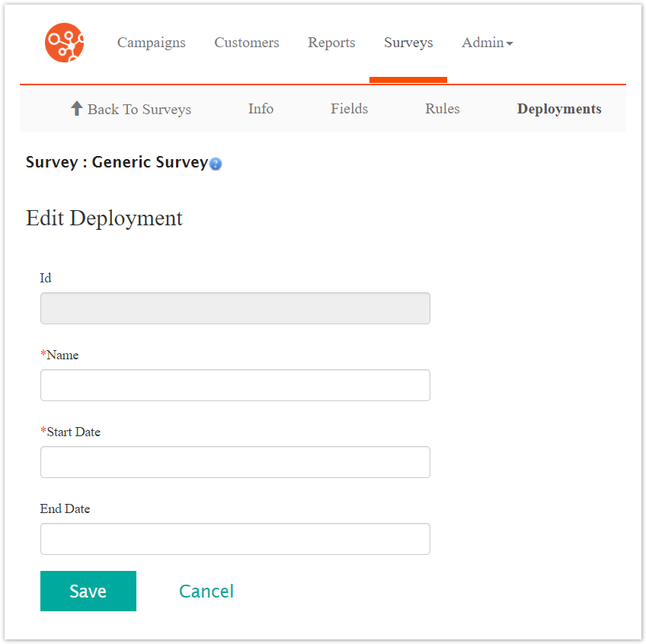The height and width of the screenshot is (644, 646).
Task: Select the Surveys menu item
Action: 408,43
